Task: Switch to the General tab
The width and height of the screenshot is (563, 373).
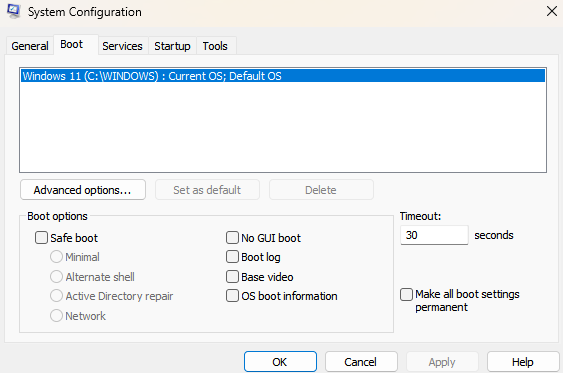Action: [x=30, y=46]
